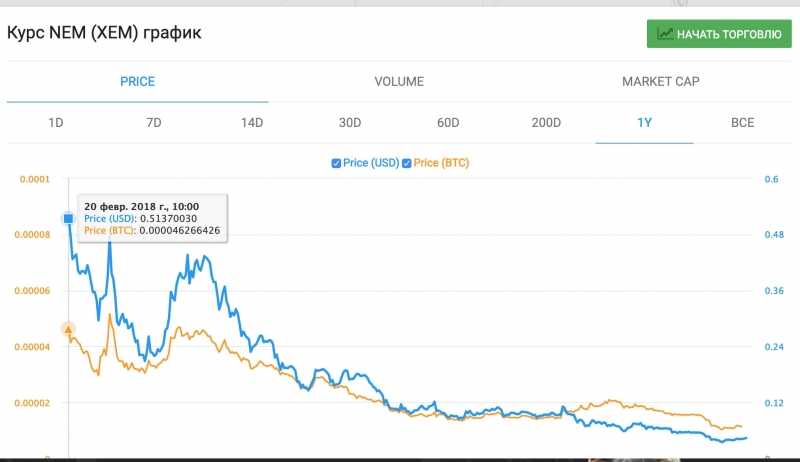This screenshot has height=462, width=800.
Task: Click the 0.24 right axis label
Action: click(x=774, y=347)
